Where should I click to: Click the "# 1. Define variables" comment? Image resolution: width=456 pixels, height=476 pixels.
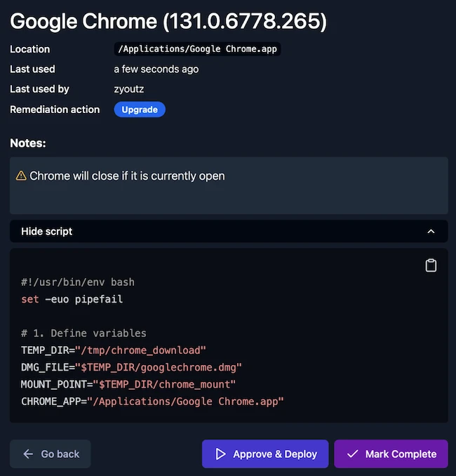point(83,333)
